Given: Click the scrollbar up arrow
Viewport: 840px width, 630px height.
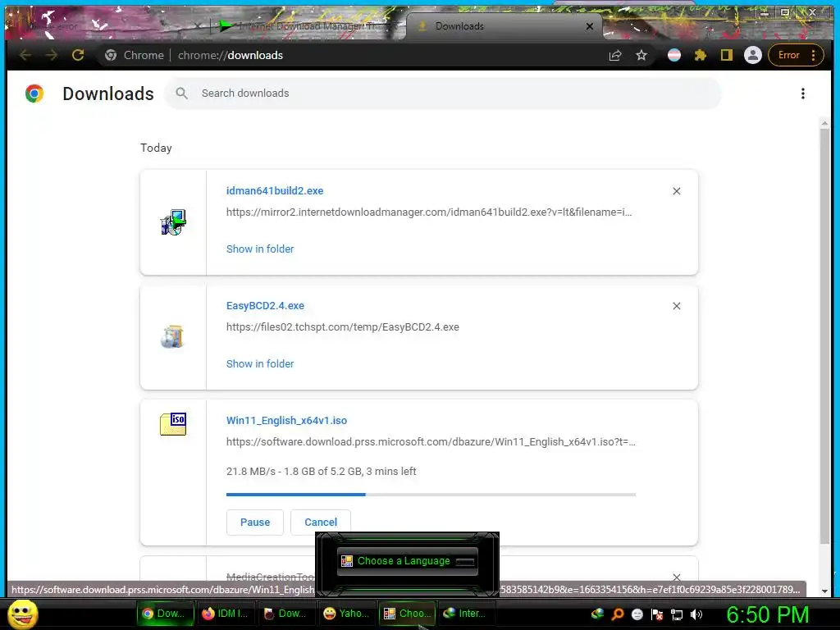Looking at the screenshot, I should (x=824, y=123).
